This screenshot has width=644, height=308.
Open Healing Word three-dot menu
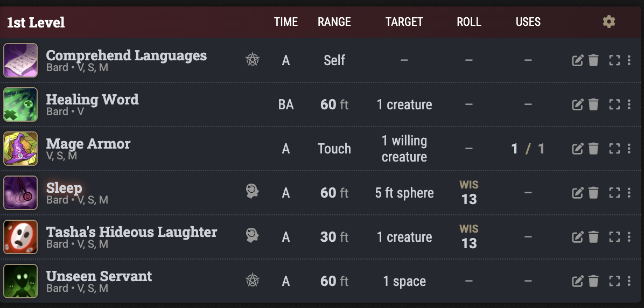629,104
